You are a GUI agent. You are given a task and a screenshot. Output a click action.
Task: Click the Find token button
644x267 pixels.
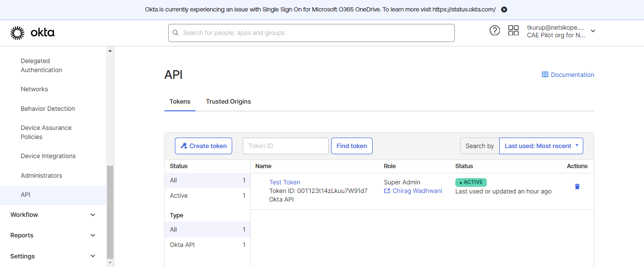(352, 146)
